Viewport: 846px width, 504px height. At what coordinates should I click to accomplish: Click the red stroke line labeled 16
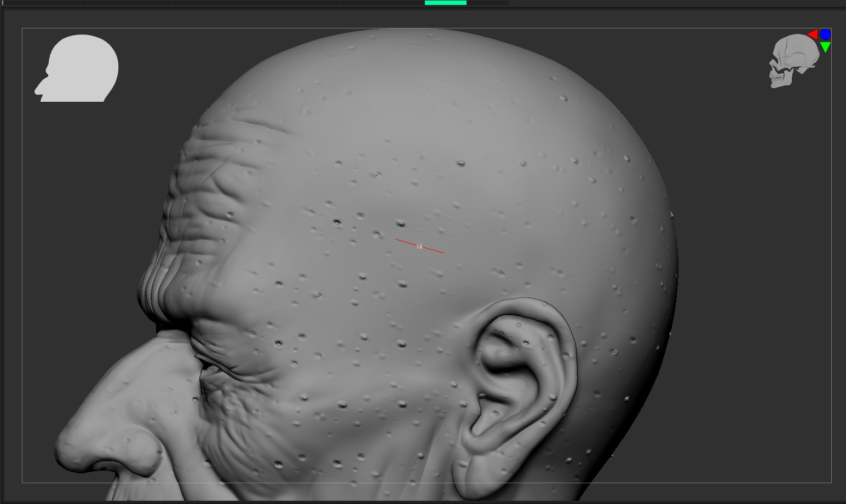[419, 246]
